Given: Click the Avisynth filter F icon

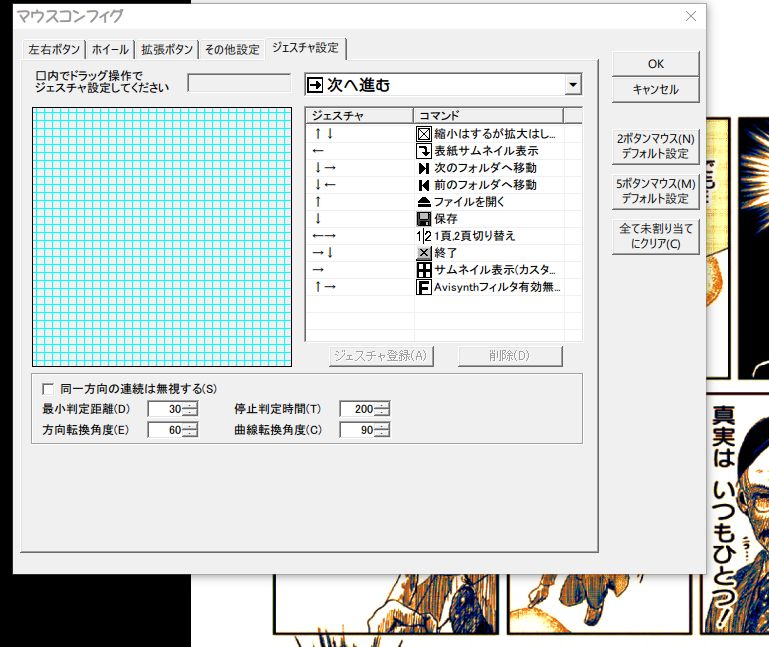Looking at the screenshot, I should [424, 287].
